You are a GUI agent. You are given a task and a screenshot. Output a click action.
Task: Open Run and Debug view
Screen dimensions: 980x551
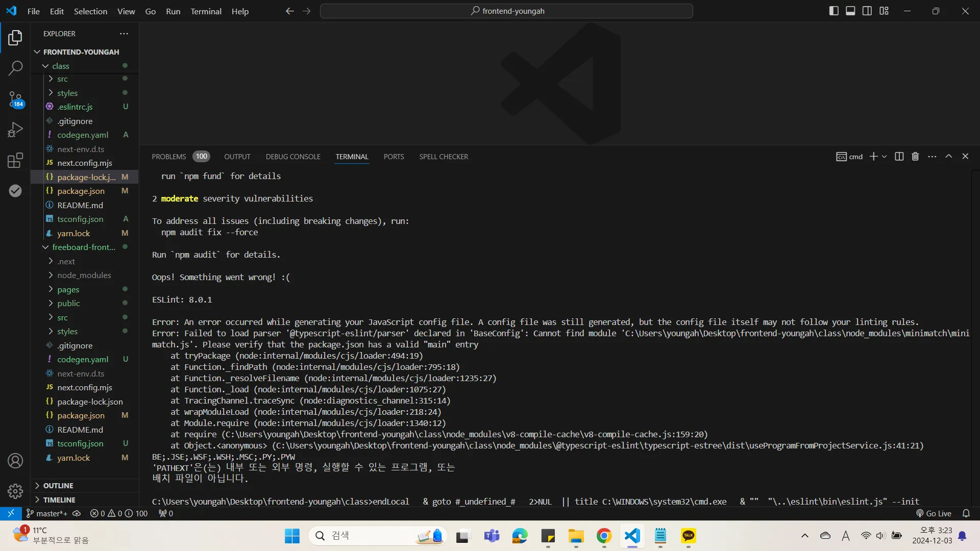pos(15,130)
